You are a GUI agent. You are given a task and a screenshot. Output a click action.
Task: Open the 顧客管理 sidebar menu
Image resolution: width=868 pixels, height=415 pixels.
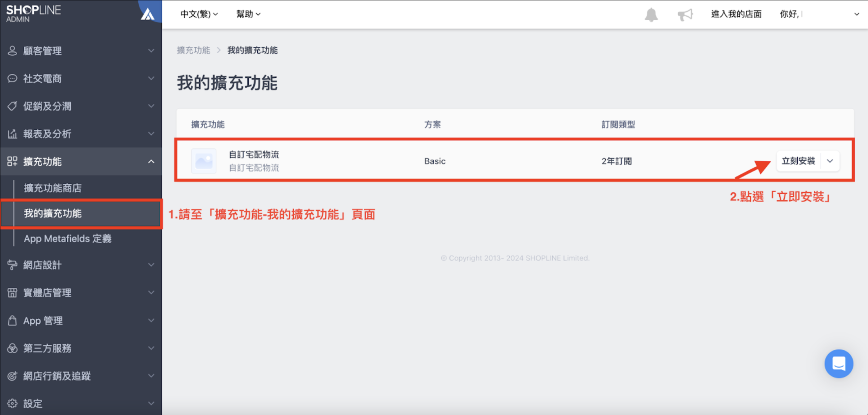(81, 51)
